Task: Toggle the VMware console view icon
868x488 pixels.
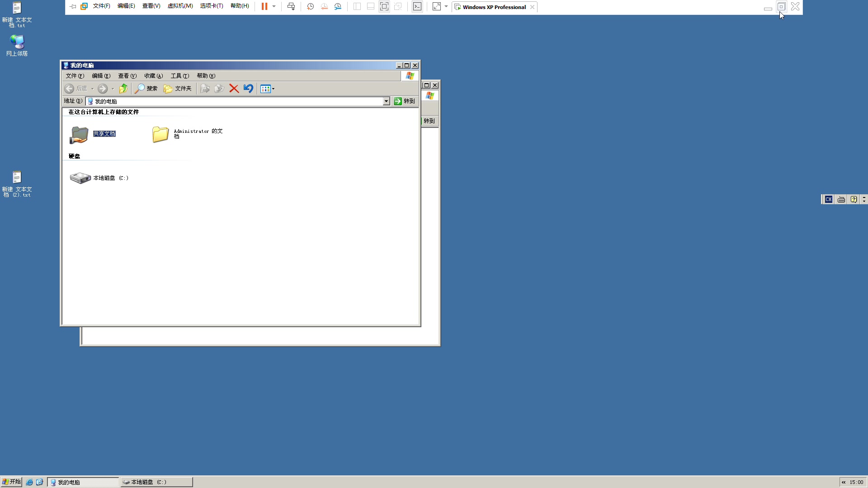Action: point(417,6)
